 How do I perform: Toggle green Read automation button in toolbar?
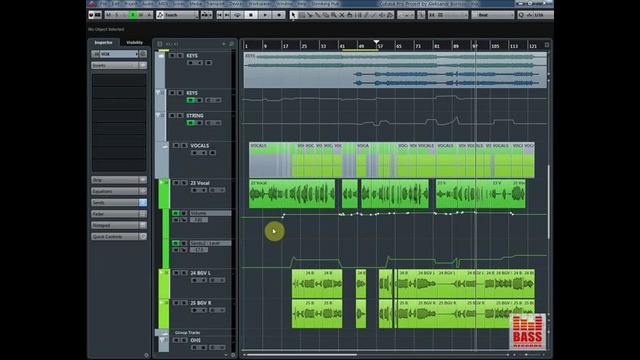133,15
